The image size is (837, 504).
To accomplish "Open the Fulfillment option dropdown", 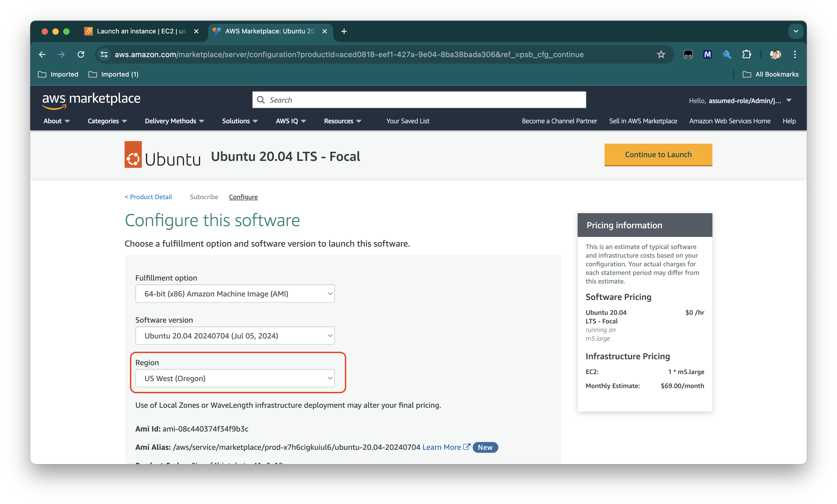I will 235,294.
